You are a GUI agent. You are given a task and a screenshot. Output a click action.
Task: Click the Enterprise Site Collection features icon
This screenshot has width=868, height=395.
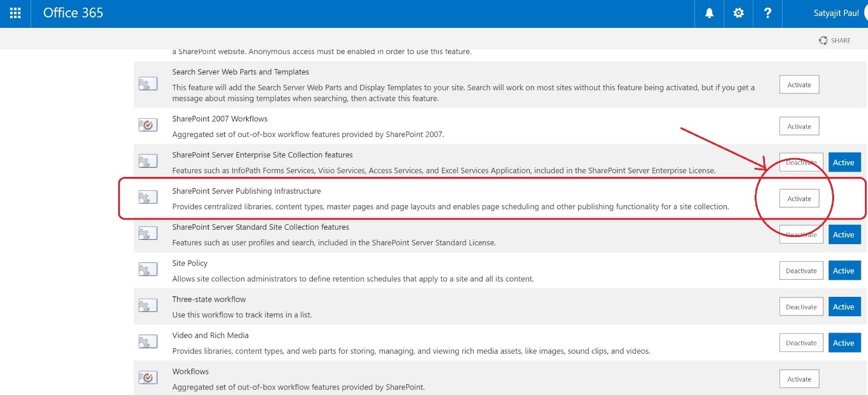[148, 161]
